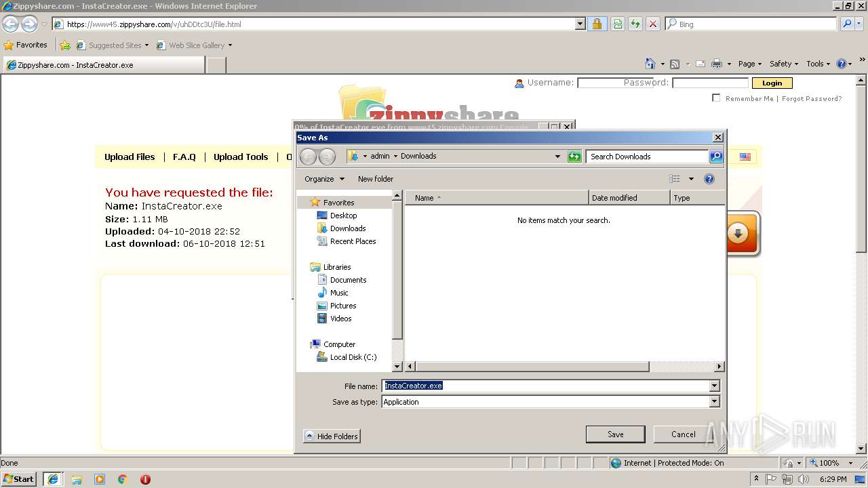Open Google Chrome from the taskbar

point(123,479)
